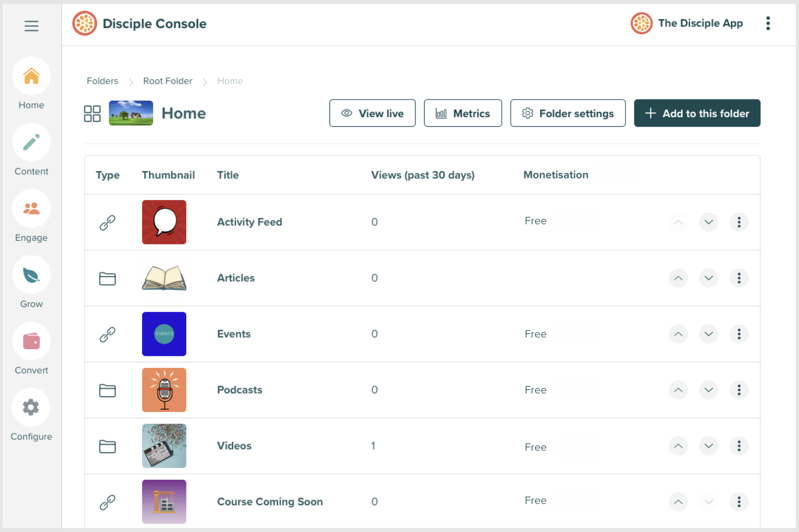This screenshot has width=799, height=532.
Task: Open the hamburger menu icon
Action: (31, 26)
